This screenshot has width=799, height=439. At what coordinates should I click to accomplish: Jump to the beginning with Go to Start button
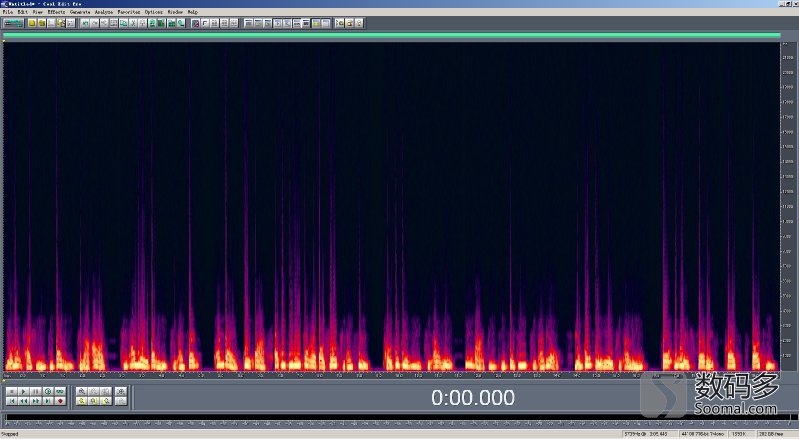tap(12, 401)
